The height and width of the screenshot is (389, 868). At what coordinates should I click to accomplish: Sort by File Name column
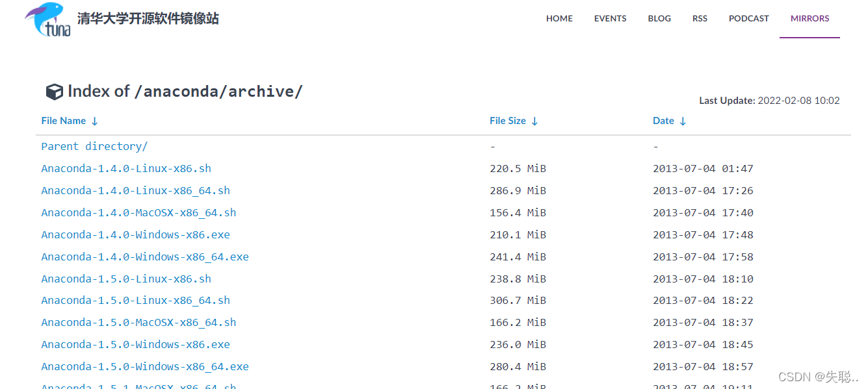tap(70, 121)
